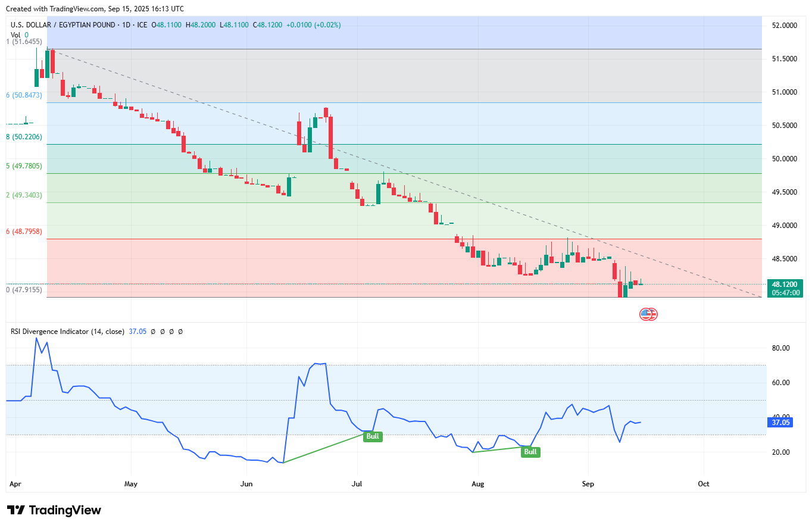Click the Apr label on time axis
This screenshot has width=812, height=528.
(x=14, y=484)
